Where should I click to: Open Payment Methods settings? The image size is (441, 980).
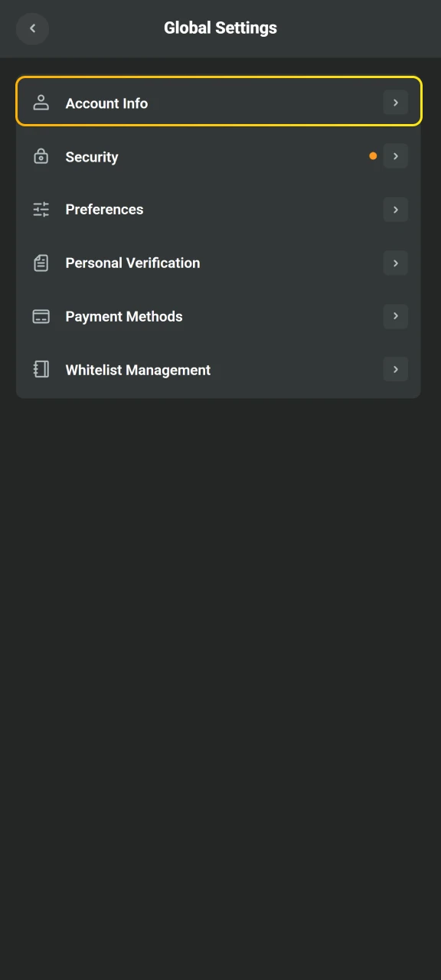tap(218, 316)
